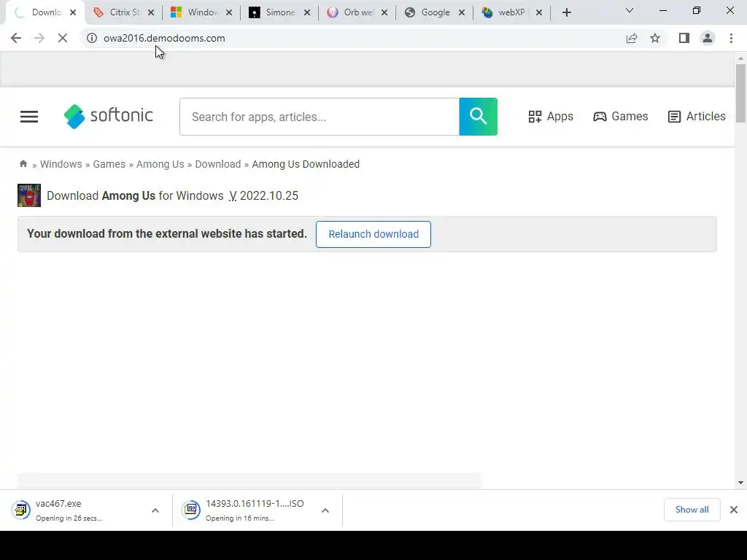Image resolution: width=747 pixels, height=560 pixels.
Task: Close the downloads bar
Action: [734, 510]
